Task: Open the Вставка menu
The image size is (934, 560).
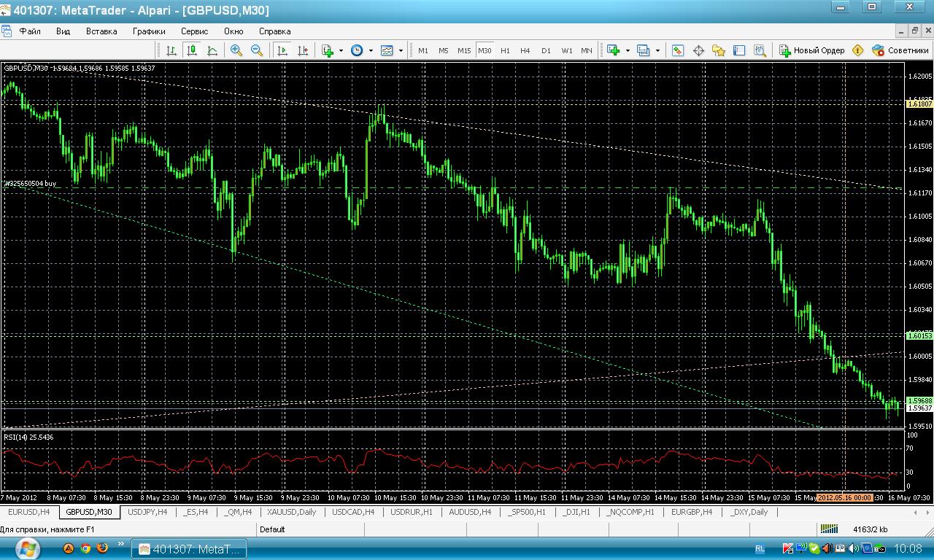Action: point(101,31)
